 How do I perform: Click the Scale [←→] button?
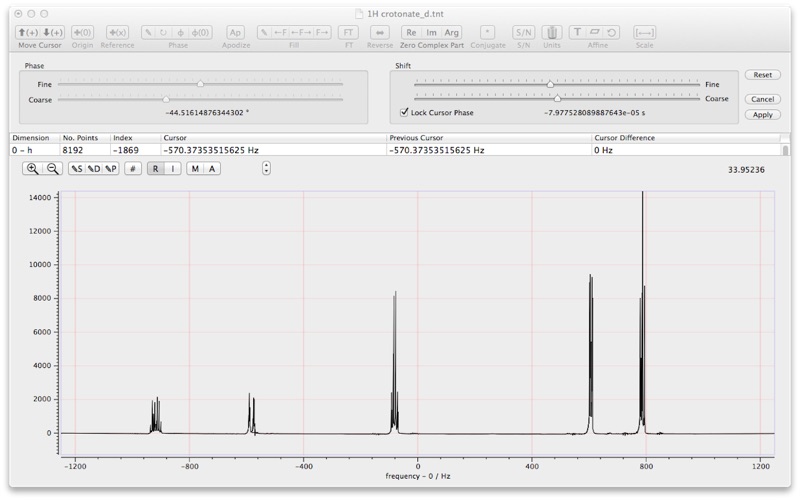(644, 33)
